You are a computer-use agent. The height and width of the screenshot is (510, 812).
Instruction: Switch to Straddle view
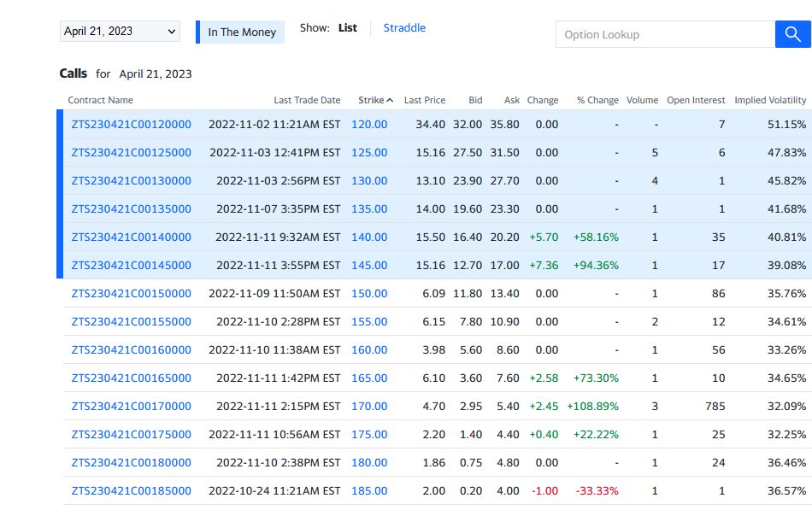click(x=404, y=28)
